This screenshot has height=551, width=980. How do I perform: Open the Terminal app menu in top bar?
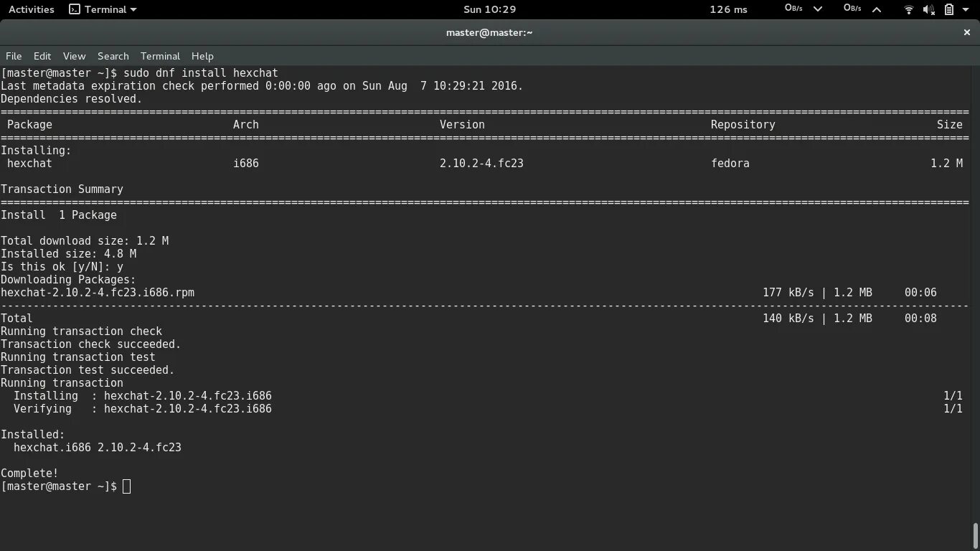[x=103, y=9]
